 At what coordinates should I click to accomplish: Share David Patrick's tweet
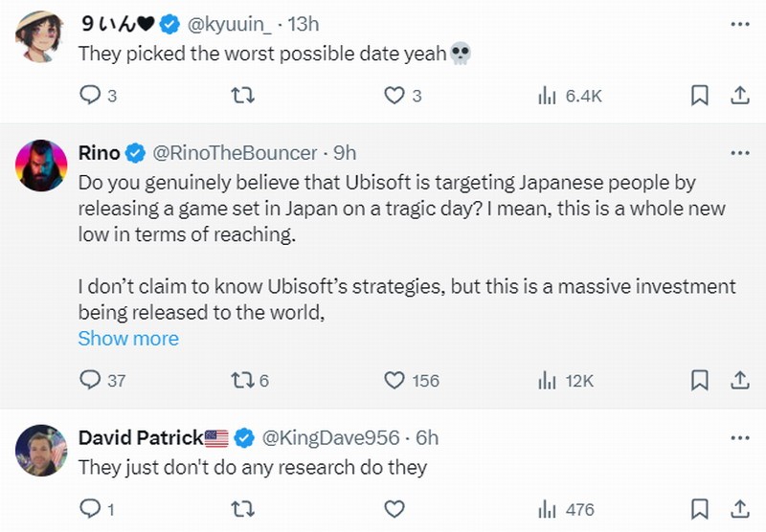click(x=740, y=508)
